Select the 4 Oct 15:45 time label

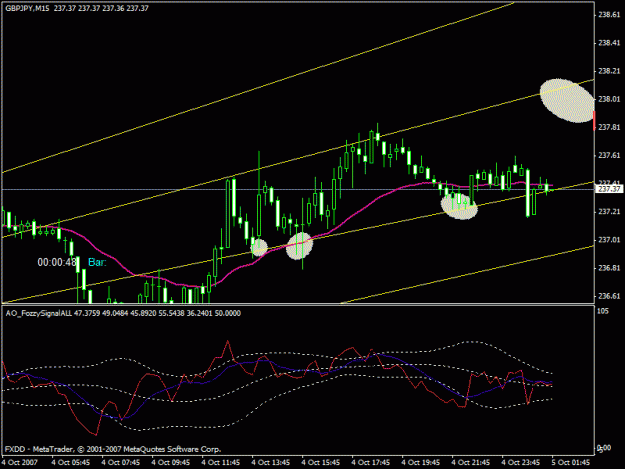(321, 462)
